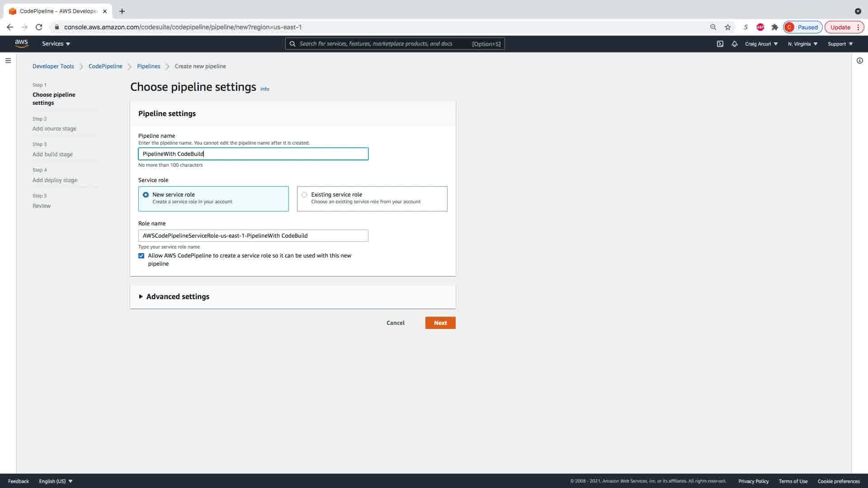Select the Existing service role option
The height and width of the screenshot is (488, 868).
coord(304,195)
